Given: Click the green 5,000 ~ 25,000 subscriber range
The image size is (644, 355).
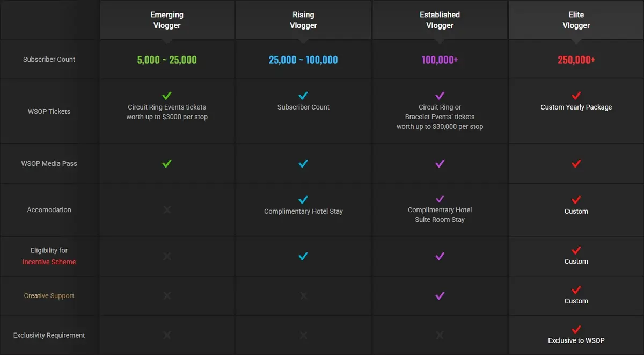Looking at the screenshot, I should pyautogui.click(x=167, y=60).
